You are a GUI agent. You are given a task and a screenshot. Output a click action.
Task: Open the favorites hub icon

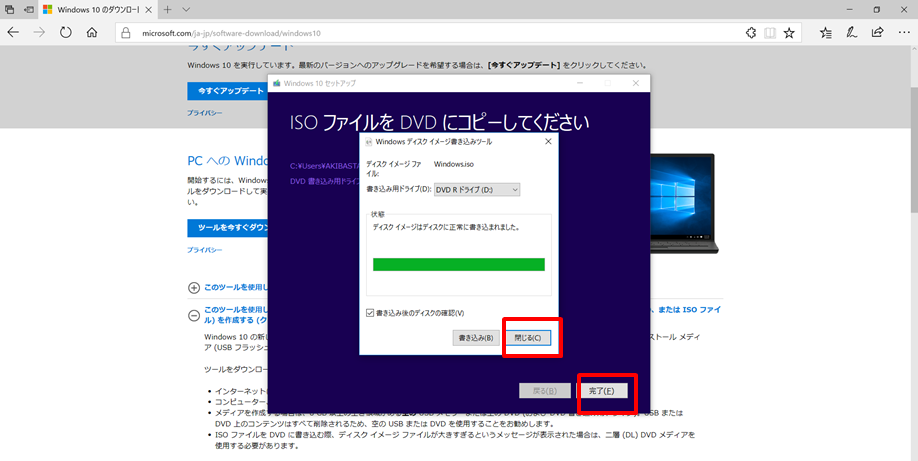(825, 33)
